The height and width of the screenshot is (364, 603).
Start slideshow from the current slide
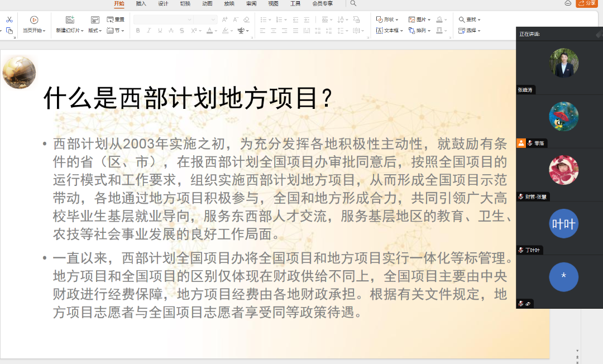pyautogui.click(x=34, y=20)
